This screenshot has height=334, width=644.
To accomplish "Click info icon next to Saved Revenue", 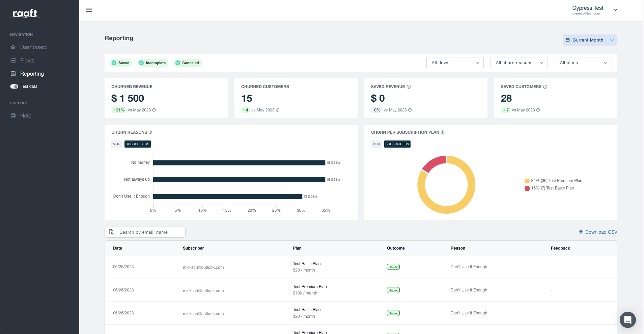I will (409, 87).
